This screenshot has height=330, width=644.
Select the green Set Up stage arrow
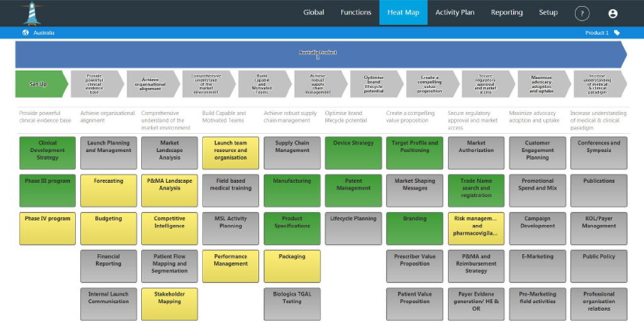coord(40,84)
